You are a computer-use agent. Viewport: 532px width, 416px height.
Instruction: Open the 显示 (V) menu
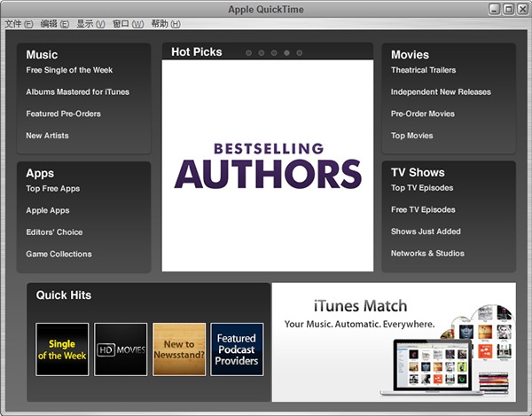pyautogui.click(x=91, y=24)
